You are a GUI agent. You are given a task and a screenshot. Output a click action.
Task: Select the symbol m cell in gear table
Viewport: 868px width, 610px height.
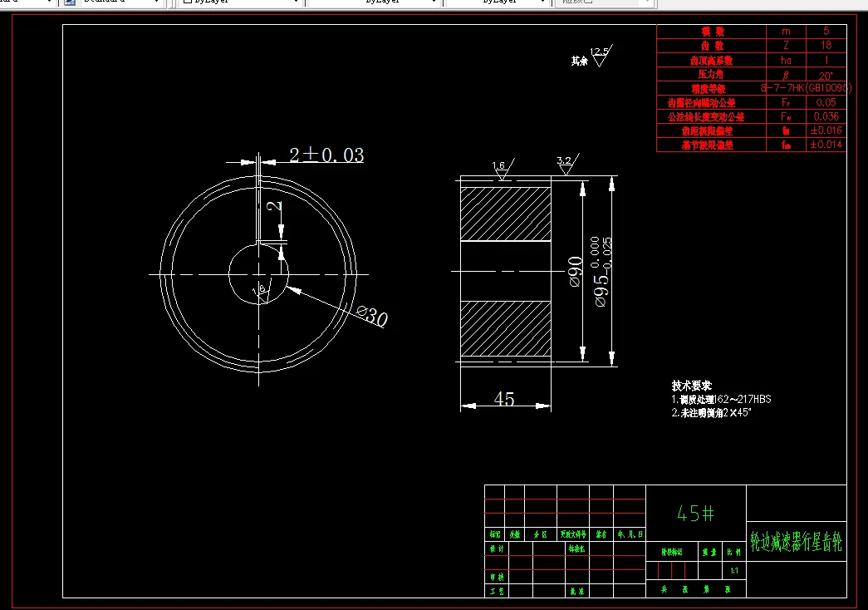point(786,31)
